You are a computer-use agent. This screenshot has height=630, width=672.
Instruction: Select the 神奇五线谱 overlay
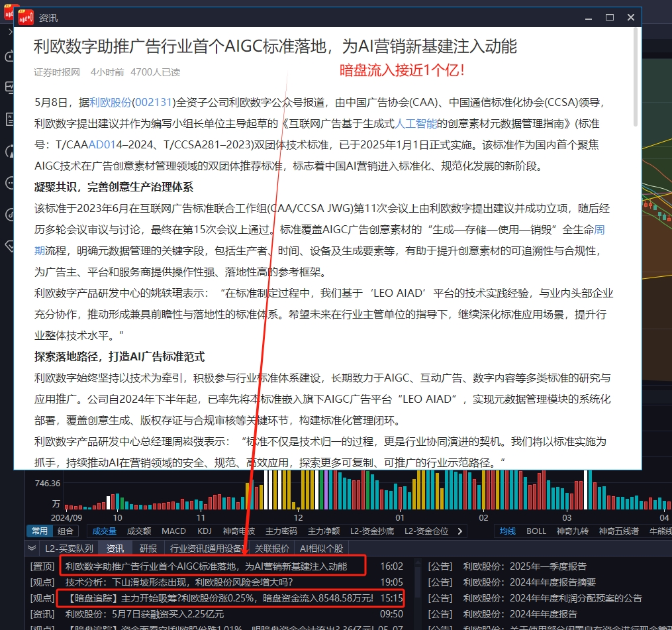point(619,531)
